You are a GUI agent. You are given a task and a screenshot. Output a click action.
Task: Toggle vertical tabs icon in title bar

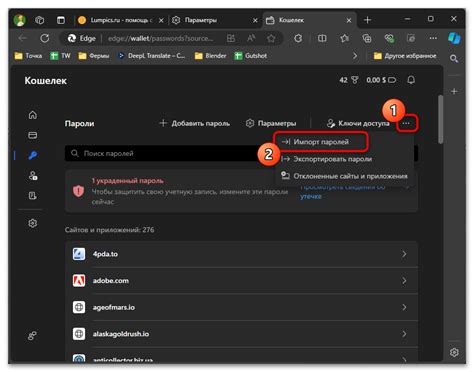(61, 20)
